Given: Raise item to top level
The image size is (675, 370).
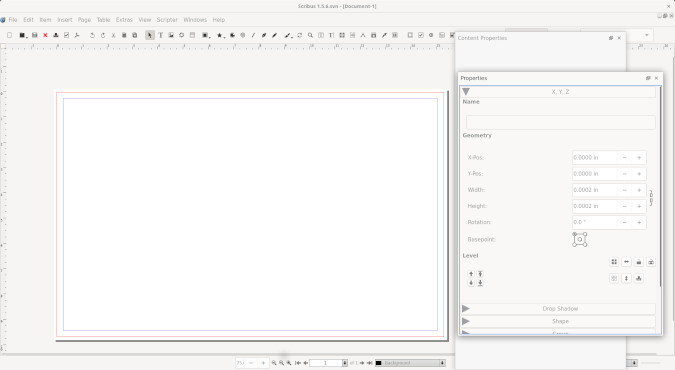Looking at the screenshot, I should (x=480, y=274).
